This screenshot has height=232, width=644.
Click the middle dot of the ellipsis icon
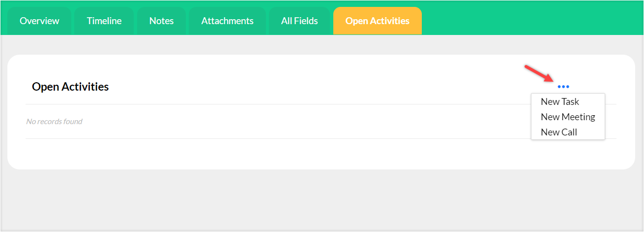pyautogui.click(x=563, y=87)
